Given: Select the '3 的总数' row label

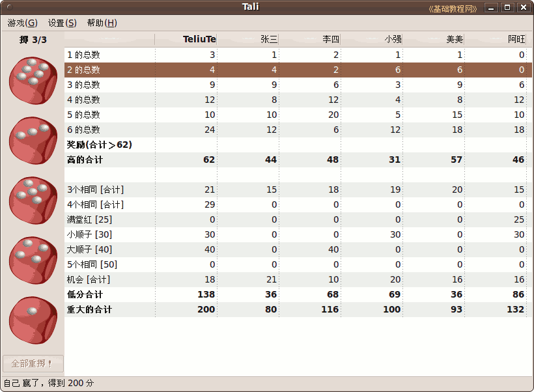Looking at the screenshot, I should (x=83, y=85).
